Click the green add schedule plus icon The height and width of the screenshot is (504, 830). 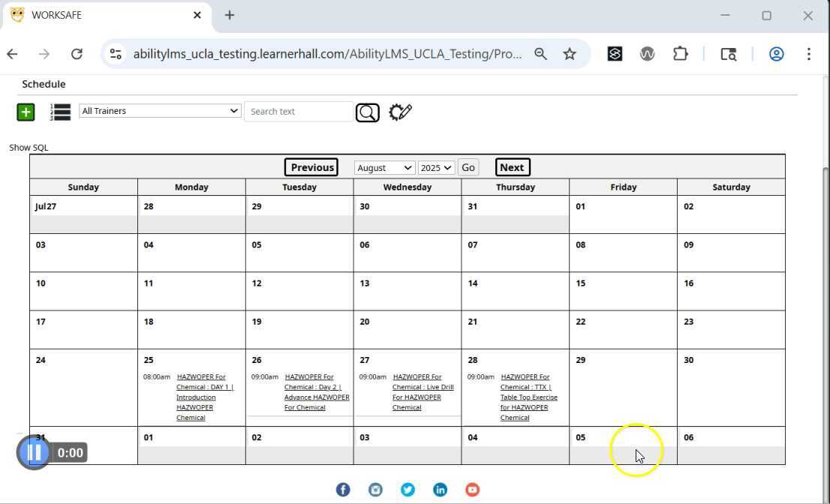click(x=26, y=112)
